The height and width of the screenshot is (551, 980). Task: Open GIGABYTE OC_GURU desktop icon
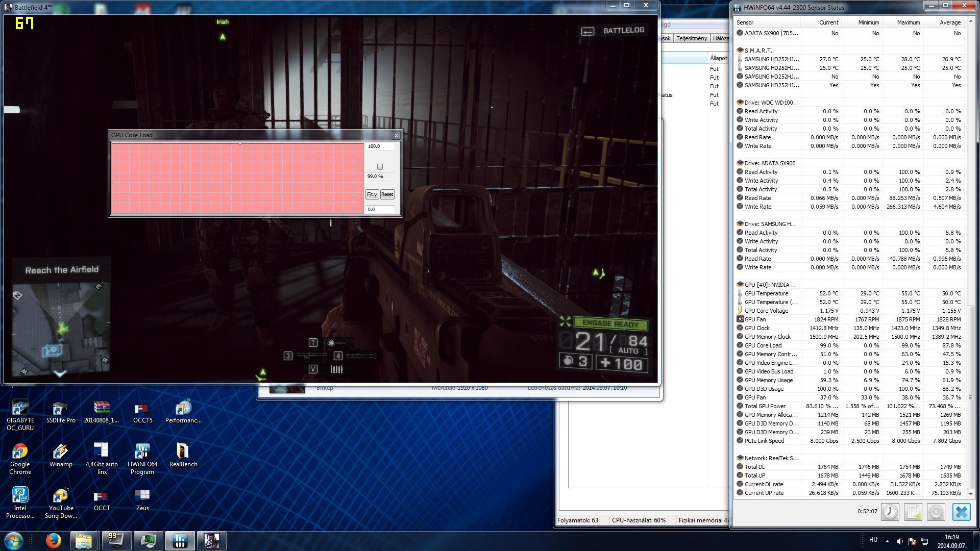click(x=20, y=416)
